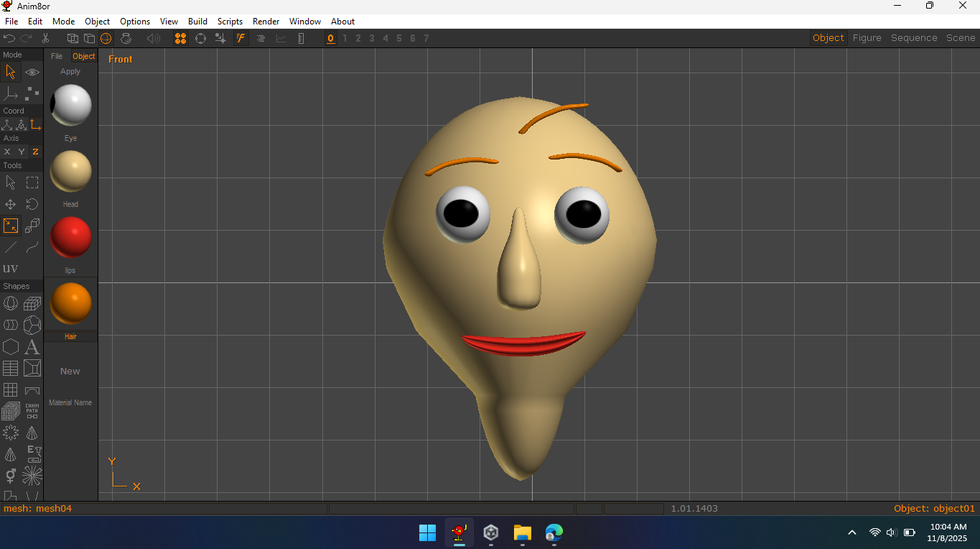The width and height of the screenshot is (980, 549).
Task: Click the Cut scissors icon
Action: (45, 38)
